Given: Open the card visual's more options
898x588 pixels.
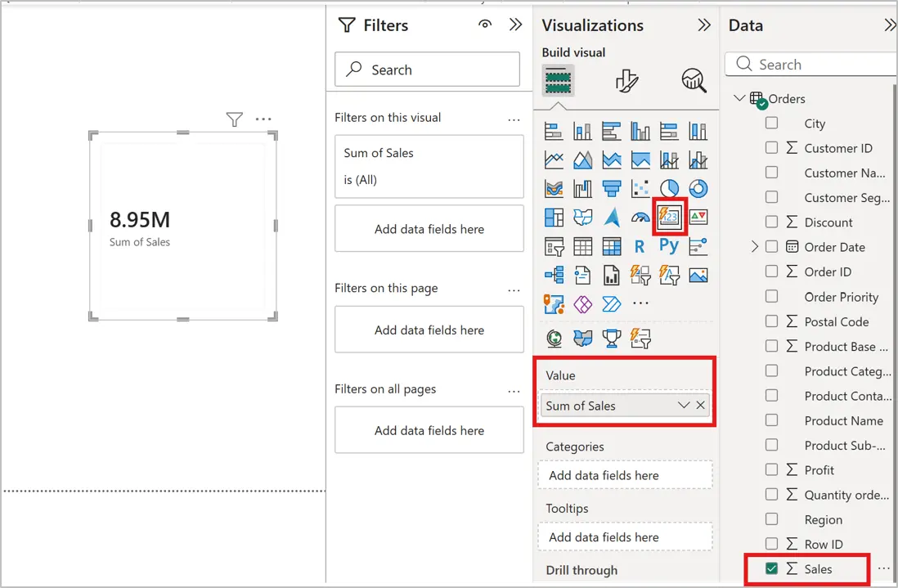Looking at the screenshot, I should click(263, 119).
